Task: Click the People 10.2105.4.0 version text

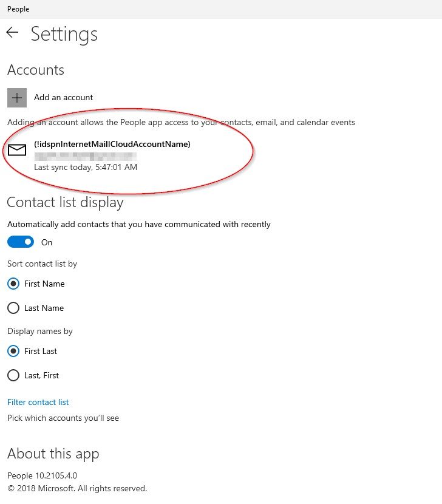Action: point(42,475)
